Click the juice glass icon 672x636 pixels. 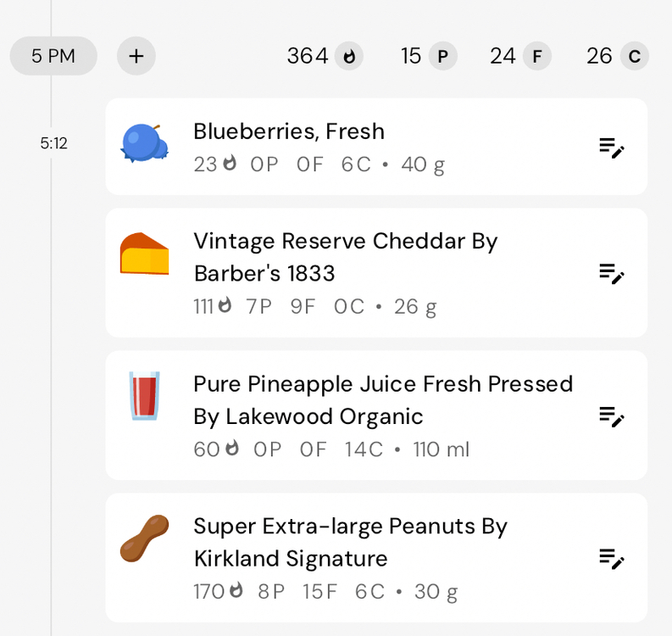click(144, 395)
